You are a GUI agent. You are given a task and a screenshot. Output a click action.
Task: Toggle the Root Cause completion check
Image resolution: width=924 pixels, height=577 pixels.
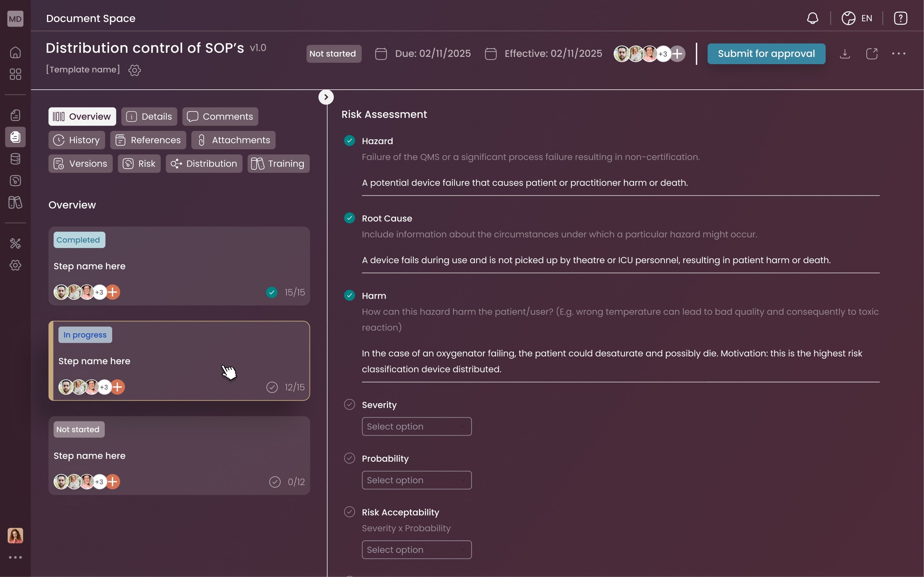(x=349, y=218)
